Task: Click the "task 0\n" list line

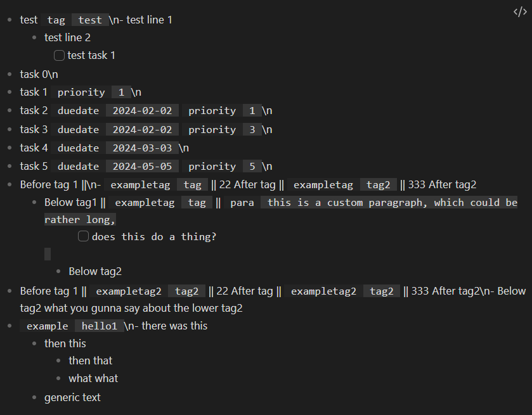Action: tap(39, 74)
